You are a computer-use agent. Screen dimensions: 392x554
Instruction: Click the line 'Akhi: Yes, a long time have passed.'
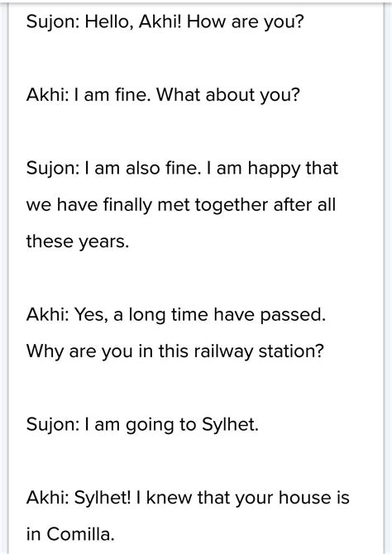tap(175, 315)
